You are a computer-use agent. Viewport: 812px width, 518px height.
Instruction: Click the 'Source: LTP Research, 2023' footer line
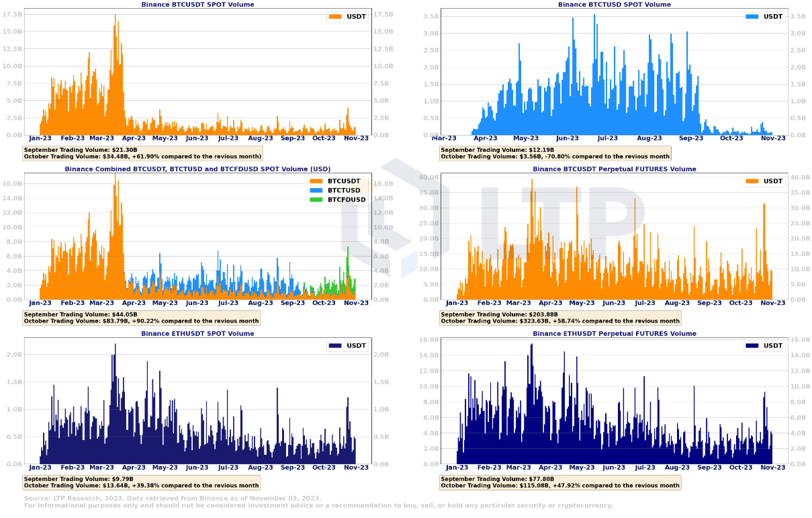click(x=173, y=499)
